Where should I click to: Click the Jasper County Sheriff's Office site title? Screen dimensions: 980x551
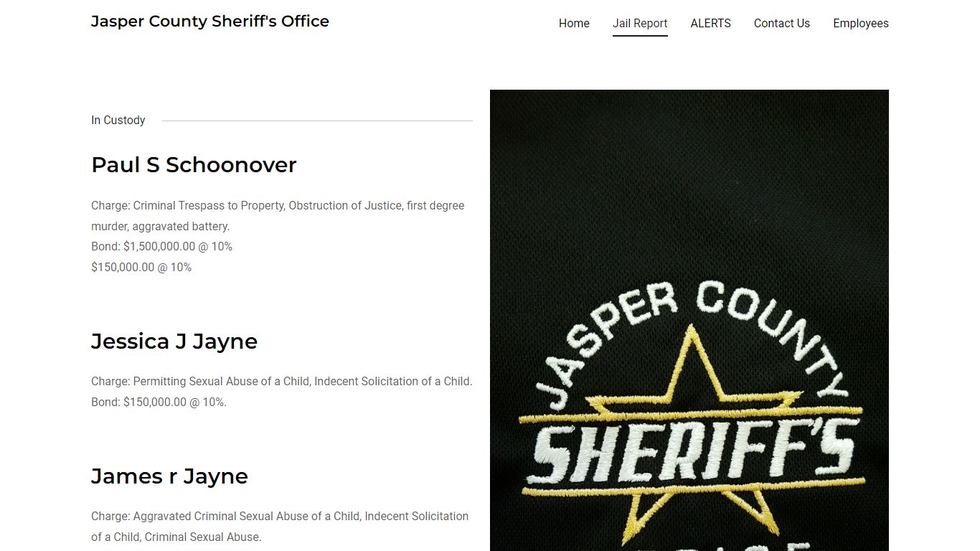210,22
